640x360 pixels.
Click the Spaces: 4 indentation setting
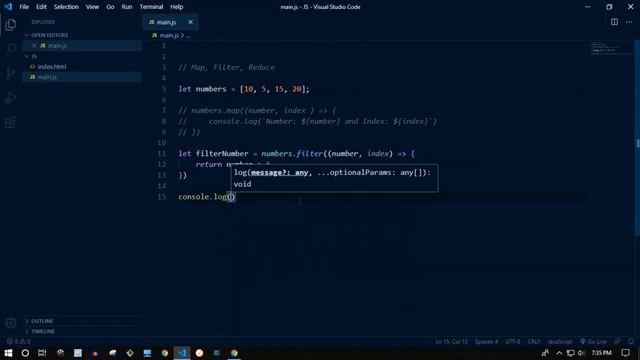coord(486,341)
